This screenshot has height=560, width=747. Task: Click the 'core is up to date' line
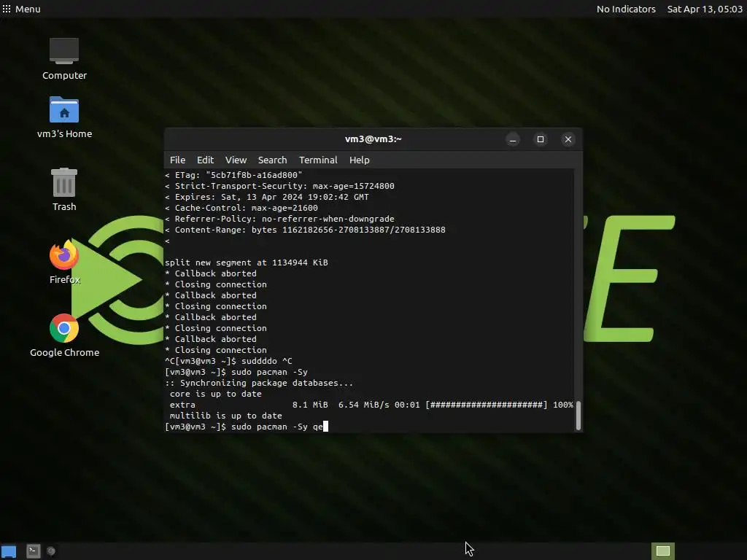[x=215, y=394]
